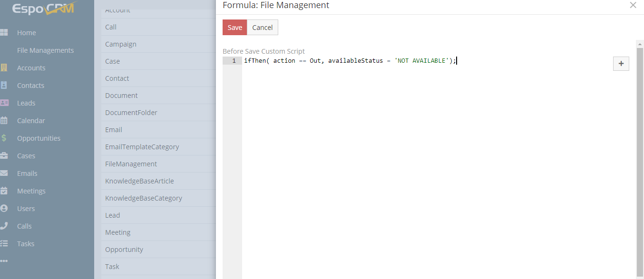The image size is (644, 279).
Task: Open Users in navigation menu
Action: tap(26, 209)
